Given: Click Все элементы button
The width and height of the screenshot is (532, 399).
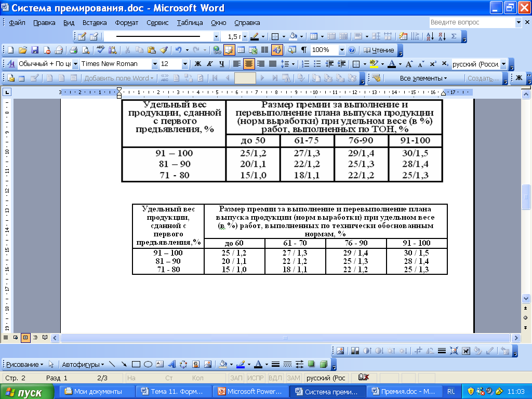Looking at the screenshot, I should coord(423,78).
